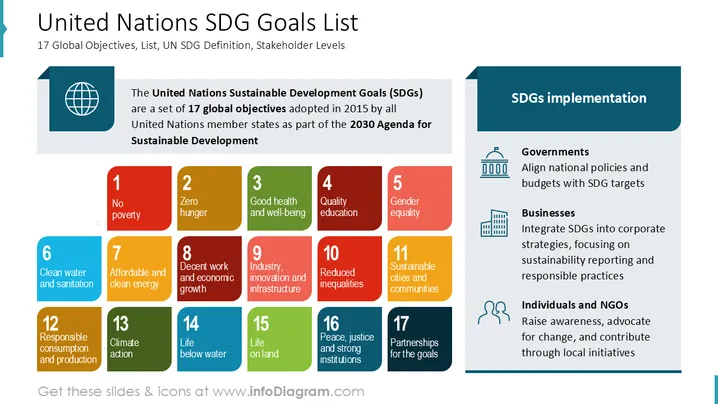Open the www.infoDiagram.com link

[x=288, y=392]
